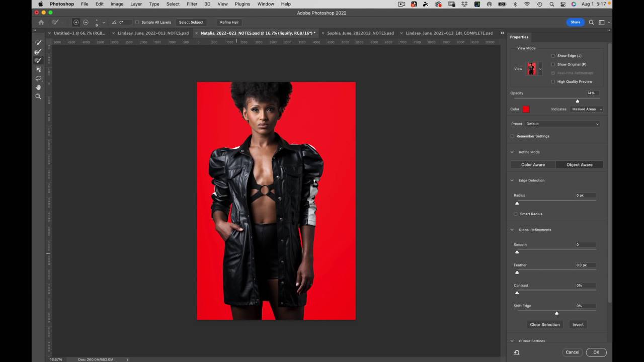
Task: Enable Sample All Layers checkbox
Action: click(137, 22)
